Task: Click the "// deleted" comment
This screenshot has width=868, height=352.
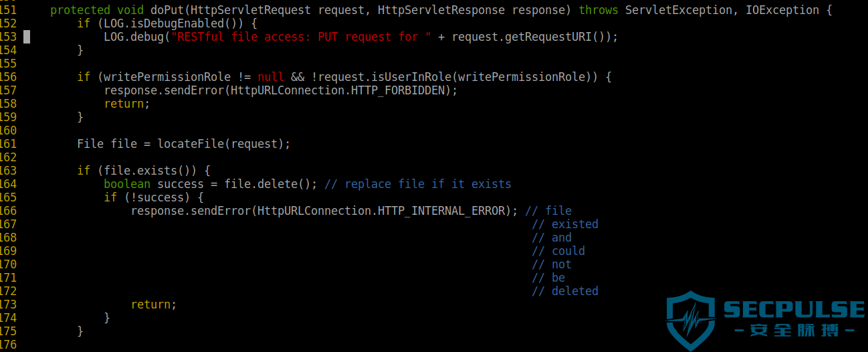Action: 565,291
